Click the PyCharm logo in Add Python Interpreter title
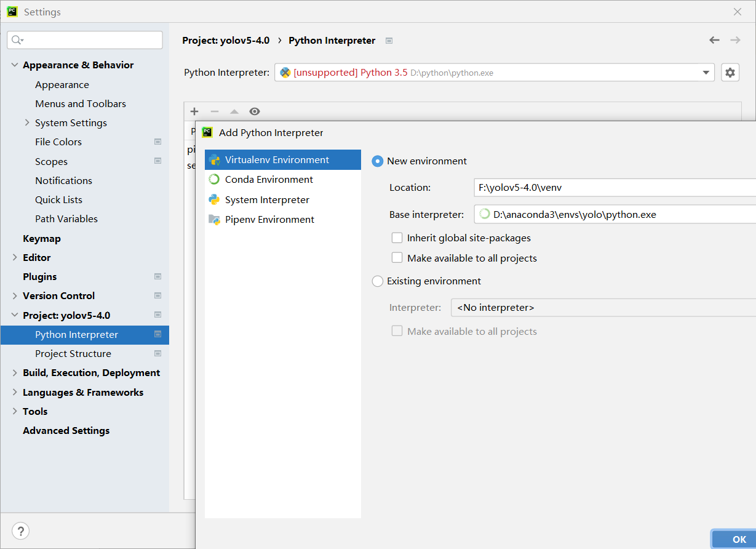Image resolution: width=756 pixels, height=549 pixels. 207,132
